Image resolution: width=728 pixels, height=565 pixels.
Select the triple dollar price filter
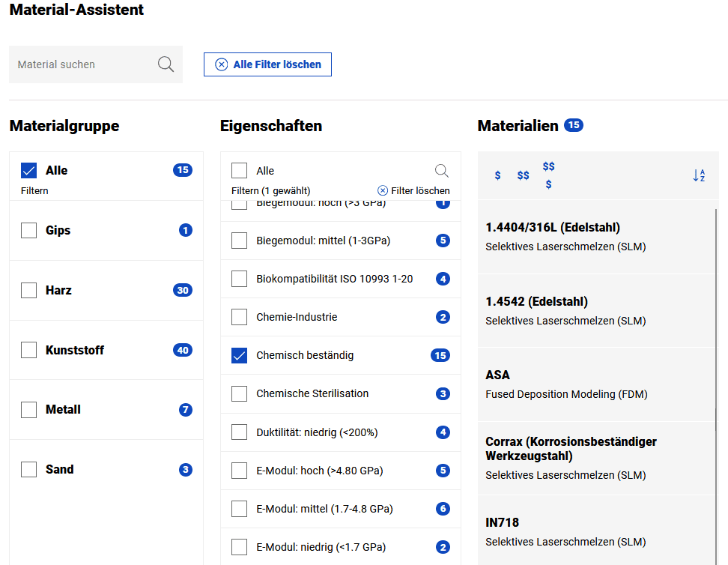coord(549,175)
